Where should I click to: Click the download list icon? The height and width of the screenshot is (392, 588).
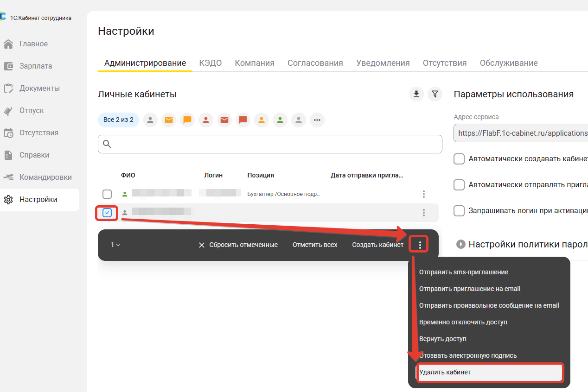point(416,94)
